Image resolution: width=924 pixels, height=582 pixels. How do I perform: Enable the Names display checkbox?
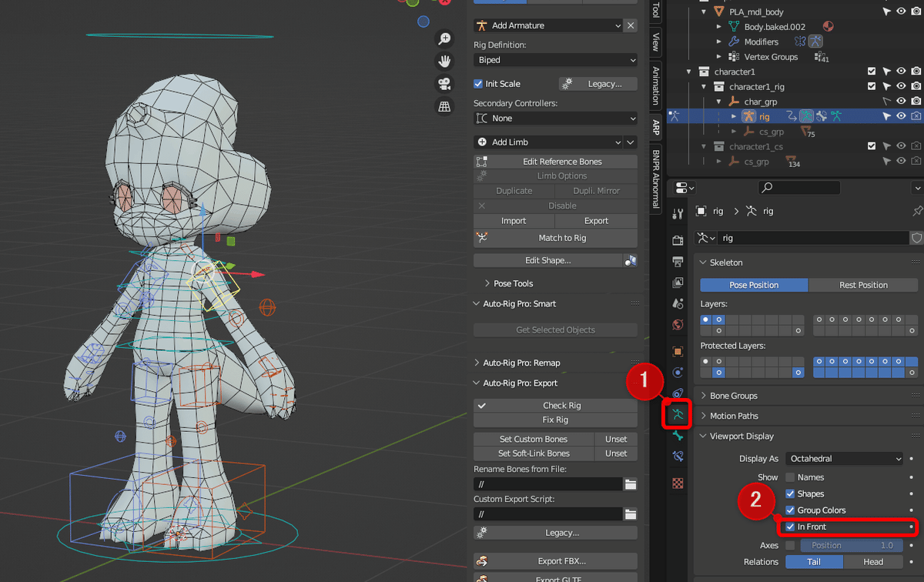790,477
